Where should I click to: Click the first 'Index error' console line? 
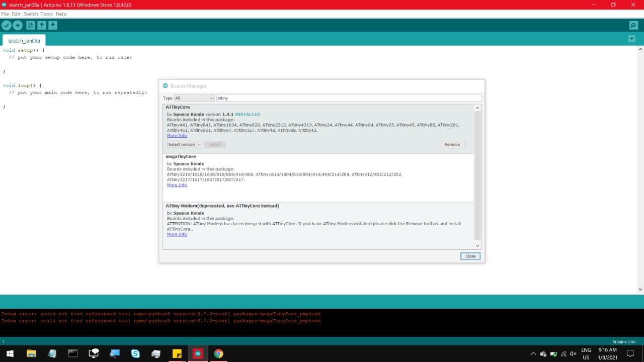161,314
